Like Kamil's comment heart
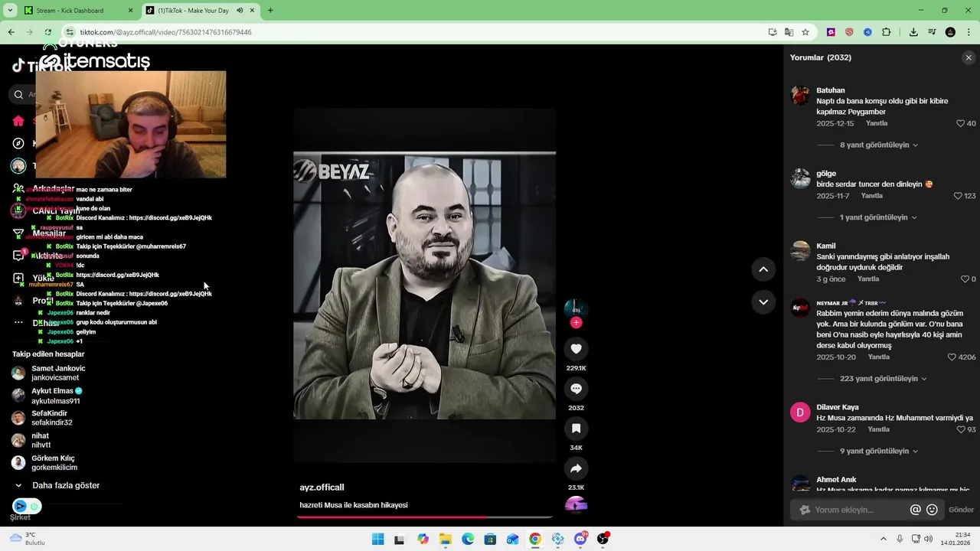This screenshot has height=551, width=980. click(965, 279)
